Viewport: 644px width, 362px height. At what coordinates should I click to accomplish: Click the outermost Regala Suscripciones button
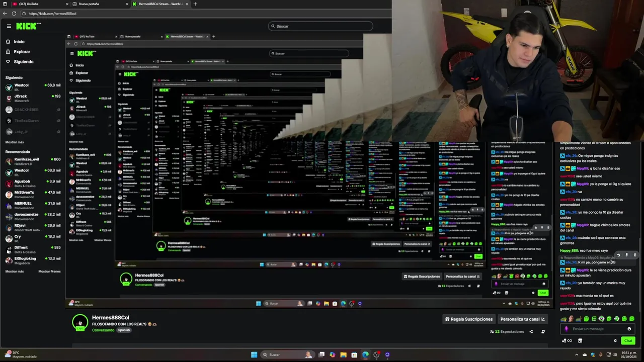469,319
